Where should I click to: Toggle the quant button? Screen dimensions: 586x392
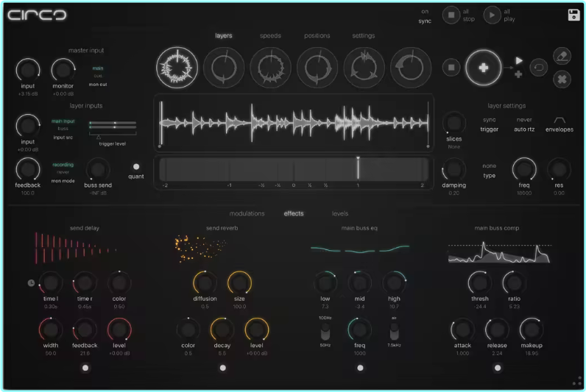pyautogui.click(x=136, y=167)
